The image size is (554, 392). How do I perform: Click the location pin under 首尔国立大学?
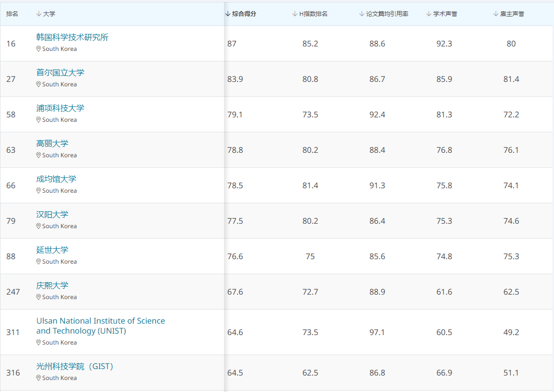point(38,84)
